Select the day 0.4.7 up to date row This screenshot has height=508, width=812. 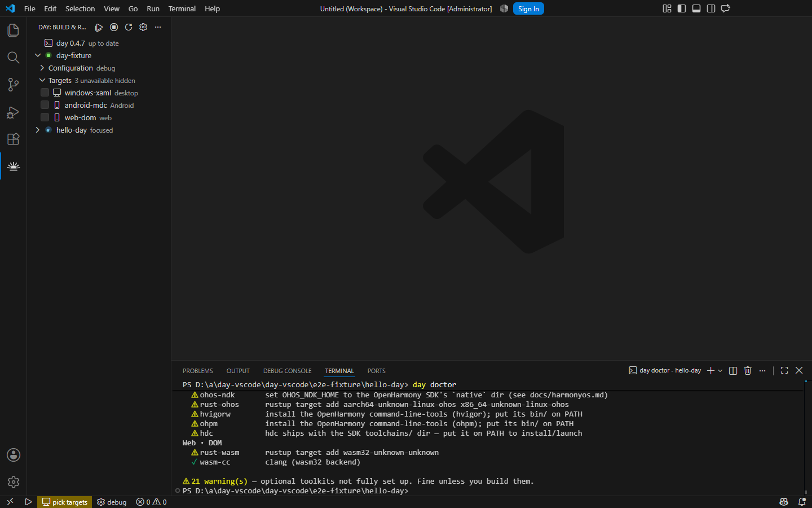[x=99, y=43]
